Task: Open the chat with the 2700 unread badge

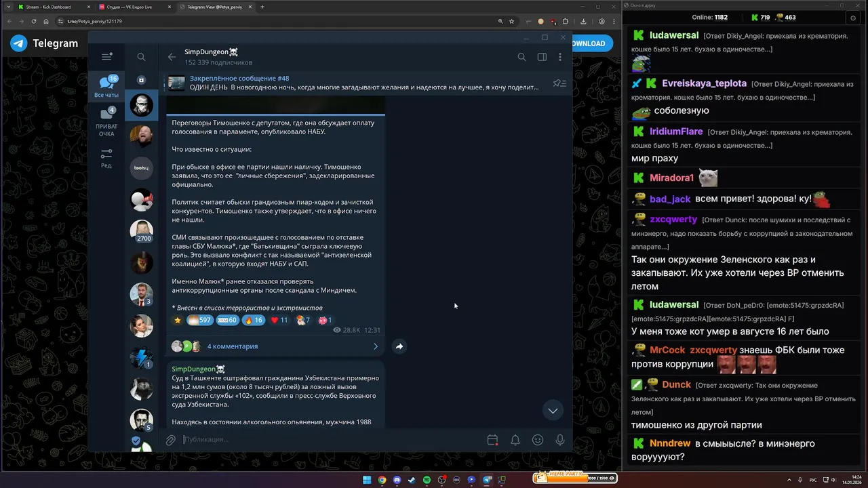Action: pyautogui.click(x=142, y=231)
